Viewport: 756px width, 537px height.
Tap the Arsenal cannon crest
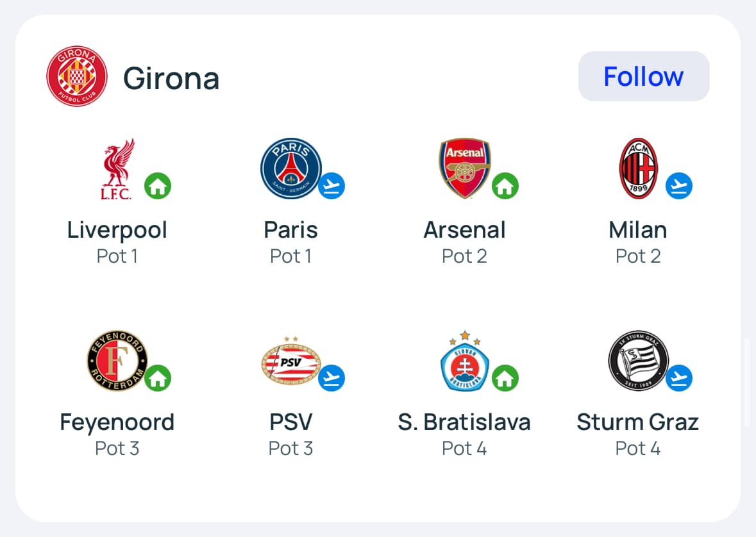tap(464, 169)
